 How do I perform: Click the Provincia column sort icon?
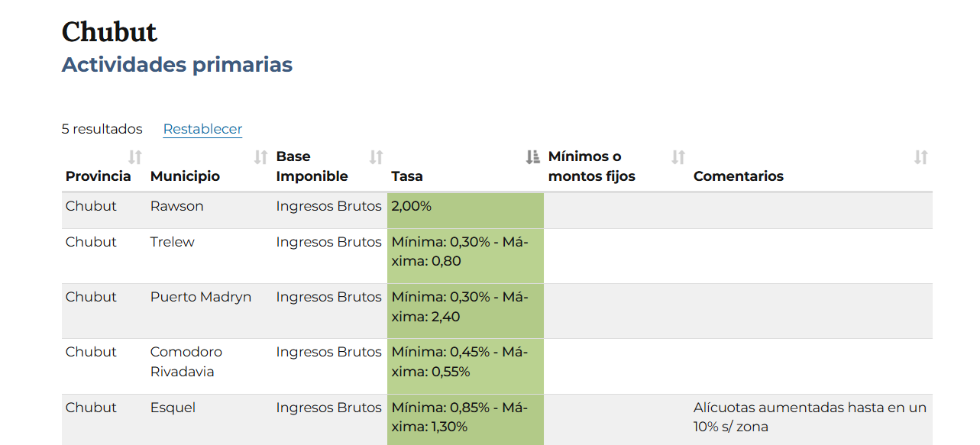(135, 157)
